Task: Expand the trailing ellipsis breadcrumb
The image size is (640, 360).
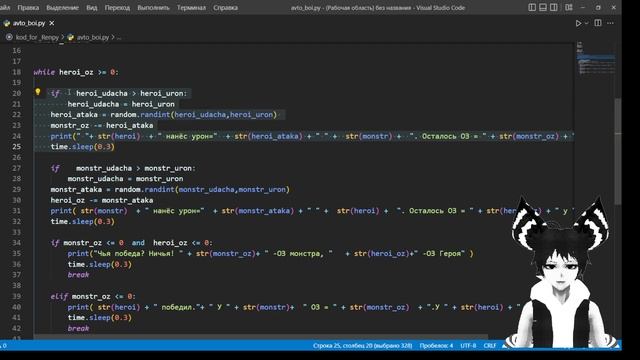Action: coord(119,38)
